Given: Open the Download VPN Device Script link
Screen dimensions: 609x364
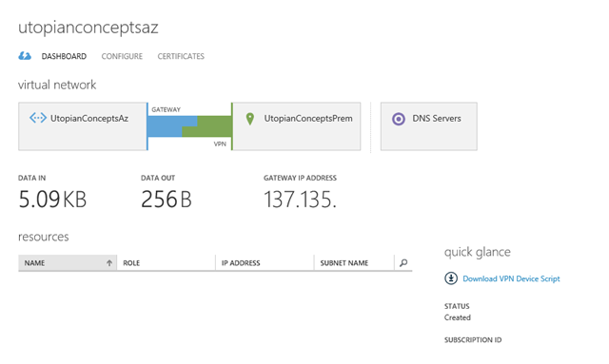Looking at the screenshot, I should 511,278.
